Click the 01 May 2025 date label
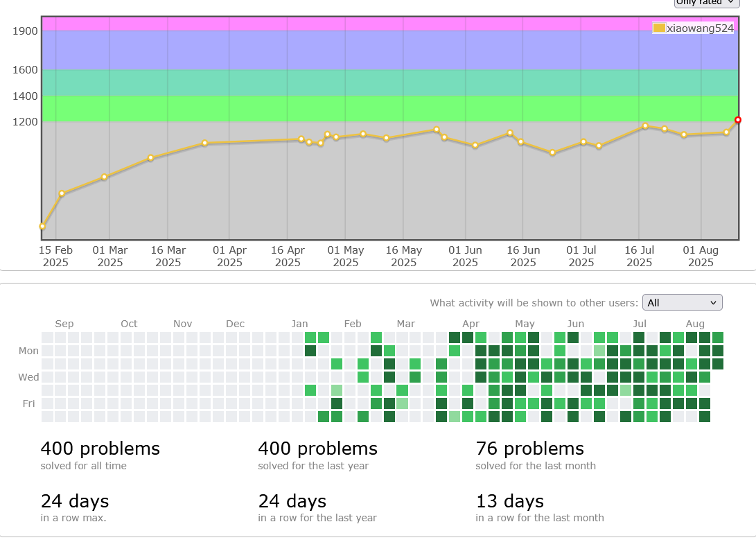 [346, 256]
